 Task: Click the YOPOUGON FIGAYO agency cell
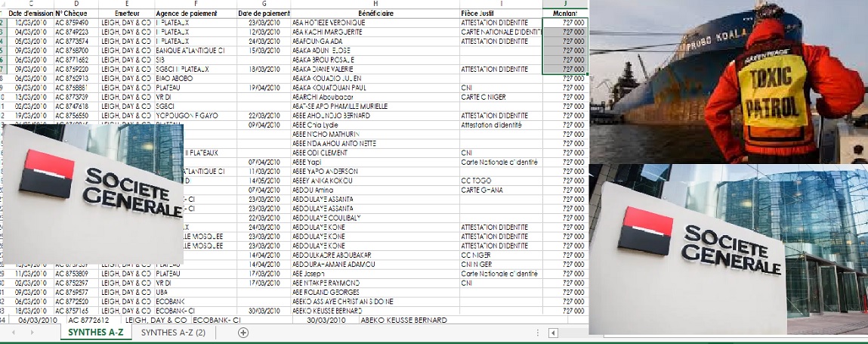point(196,116)
